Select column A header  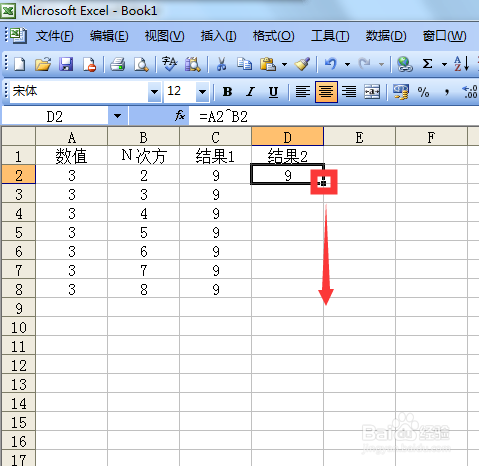[x=71, y=136]
